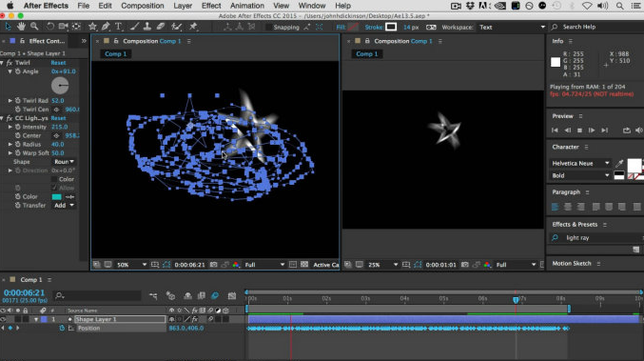Open the Composition menu

142,6
